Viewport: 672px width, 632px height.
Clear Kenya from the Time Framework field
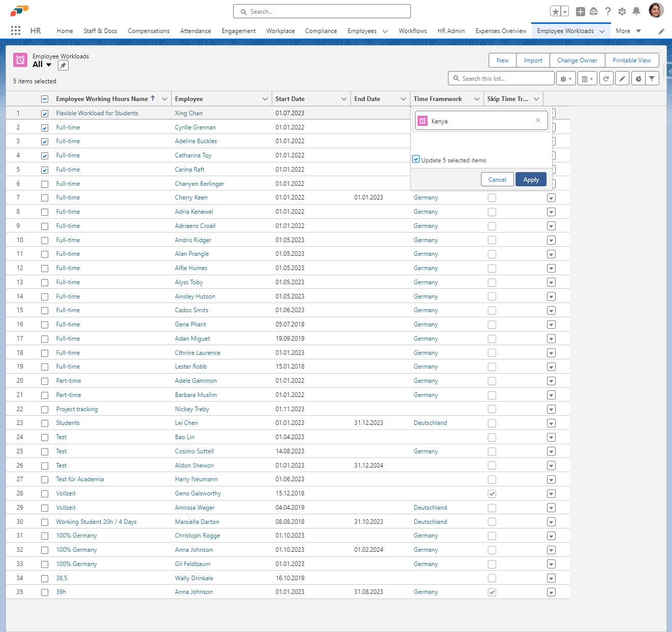(538, 120)
